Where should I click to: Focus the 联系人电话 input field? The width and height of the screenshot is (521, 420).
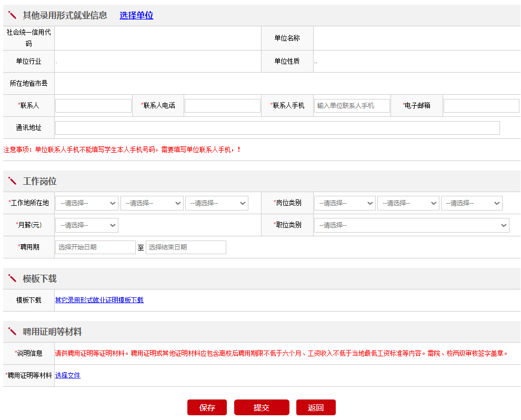click(x=222, y=106)
